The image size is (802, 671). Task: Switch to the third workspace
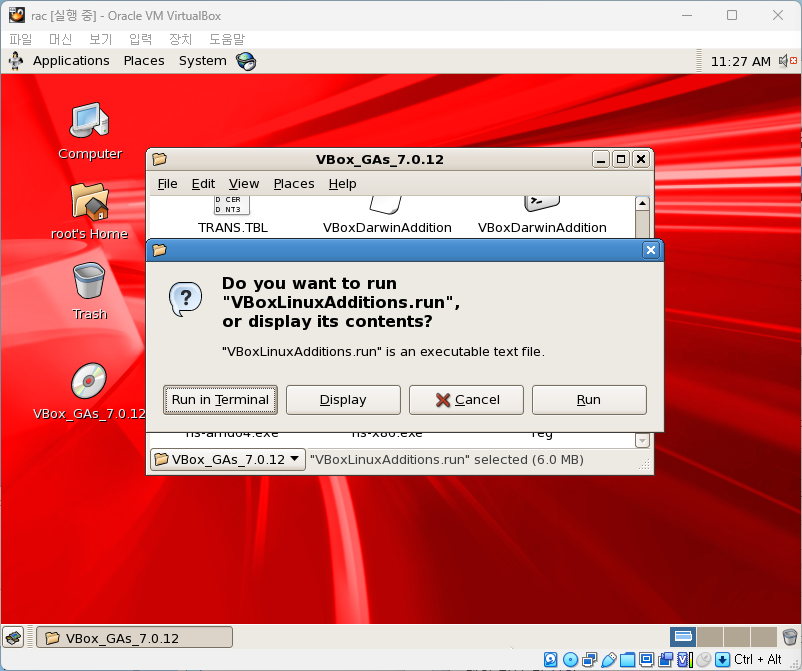(x=737, y=637)
